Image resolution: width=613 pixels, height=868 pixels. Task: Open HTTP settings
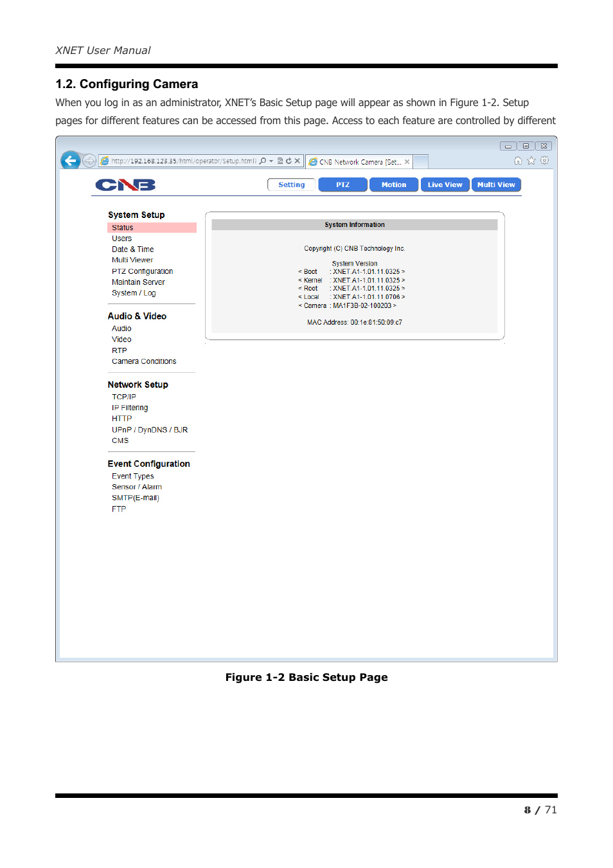[x=122, y=419]
